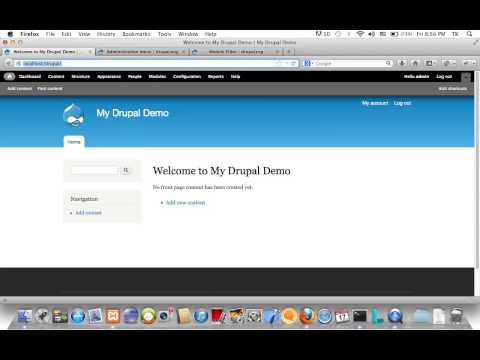Open the Firefox File menu

50,34
